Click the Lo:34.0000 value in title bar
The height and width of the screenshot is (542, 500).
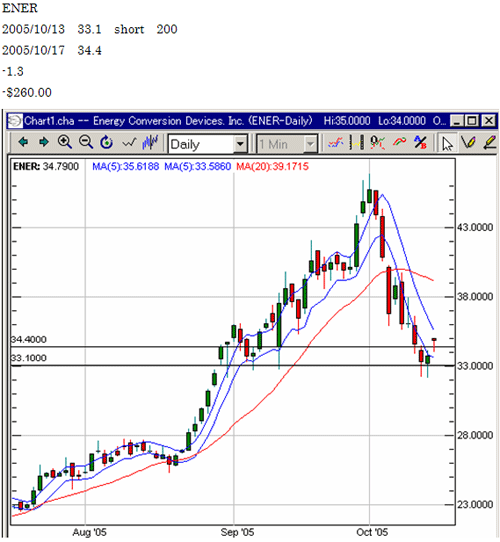click(x=402, y=121)
